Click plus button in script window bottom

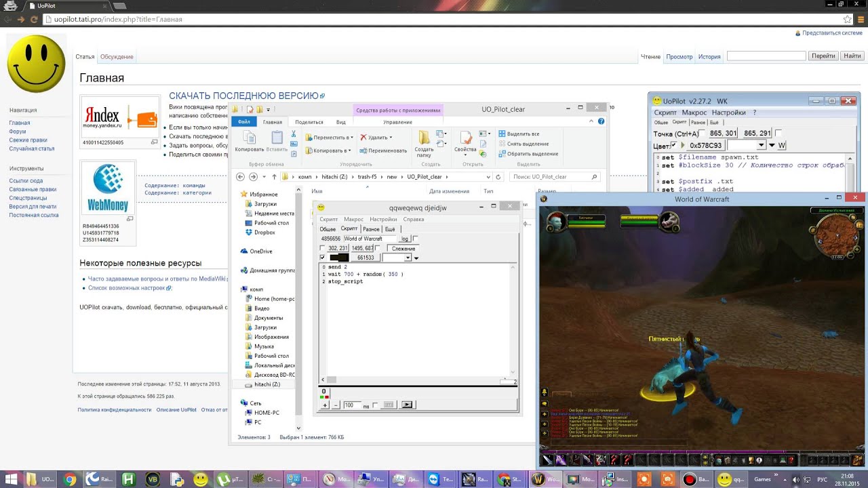pyautogui.click(x=325, y=405)
